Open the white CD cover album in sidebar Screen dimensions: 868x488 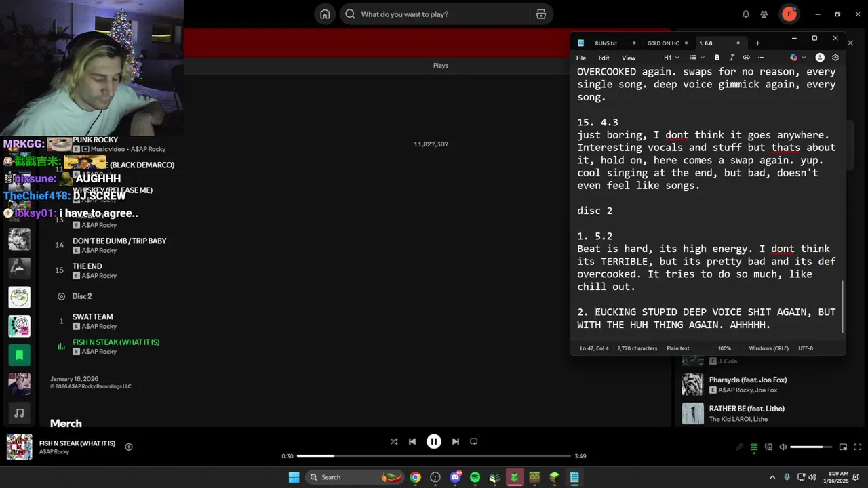pyautogui.click(x=19, y=297)
